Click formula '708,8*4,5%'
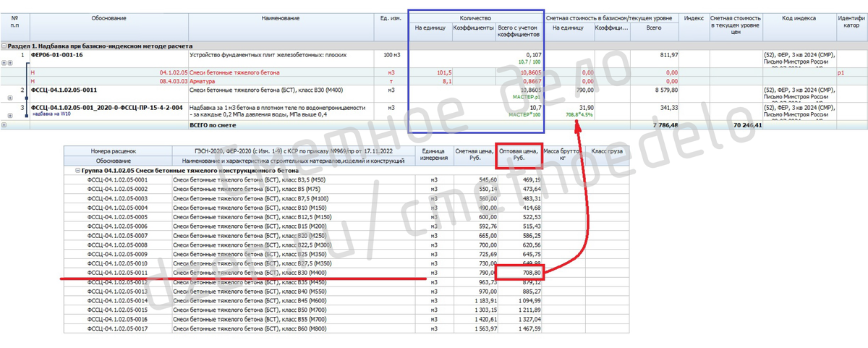Screen dimensions: 868x348 coord(579,114)
